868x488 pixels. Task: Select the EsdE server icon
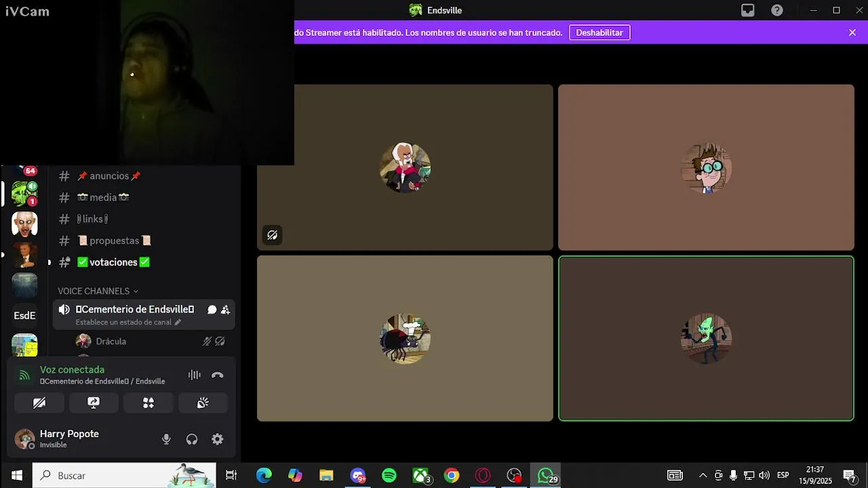(x=24, y=315)
